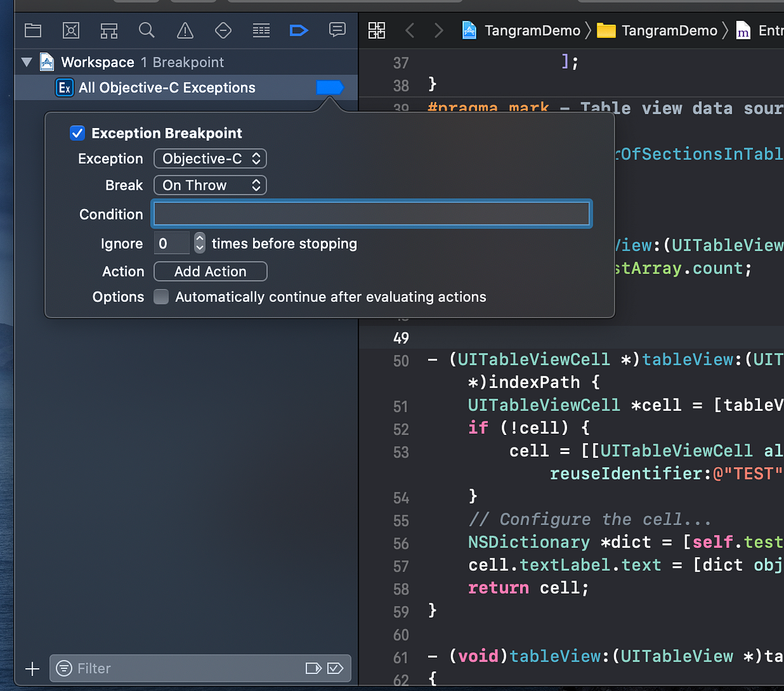Image resolution: width=784 pixels, height=691 pixels.
Task: Disable the All Objective-C Exceptions breakpoint flag
Action: click(x=330, y=87)
